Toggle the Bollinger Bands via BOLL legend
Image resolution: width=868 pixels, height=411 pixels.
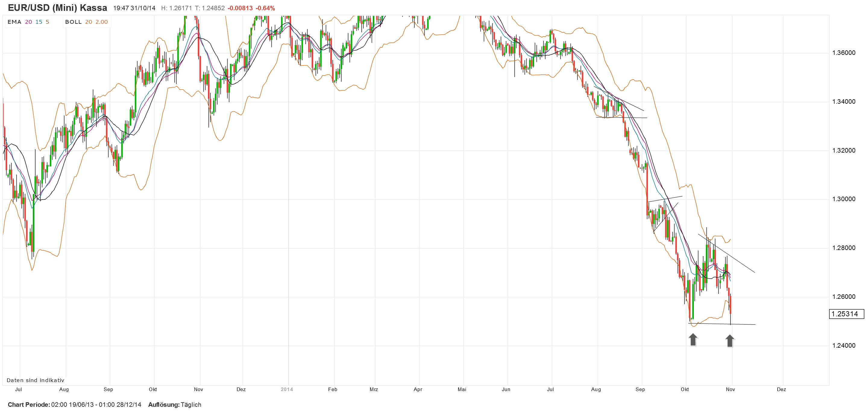point(74,22)
